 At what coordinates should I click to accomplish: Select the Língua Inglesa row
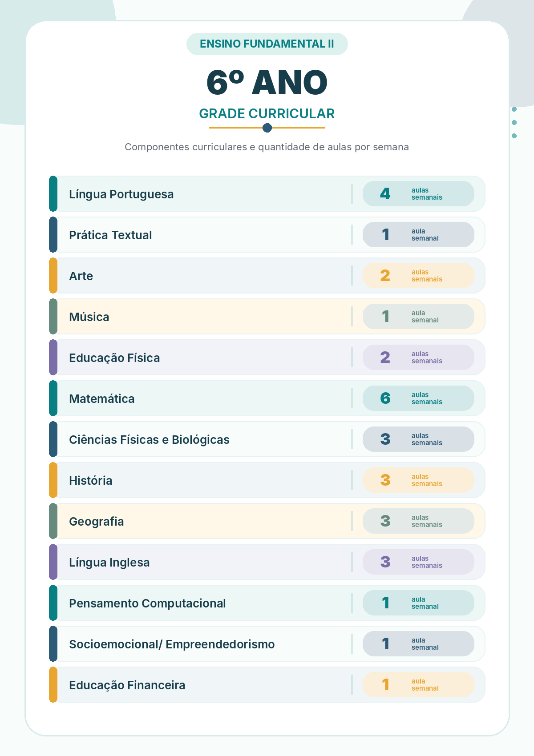(x=267, y=562)
